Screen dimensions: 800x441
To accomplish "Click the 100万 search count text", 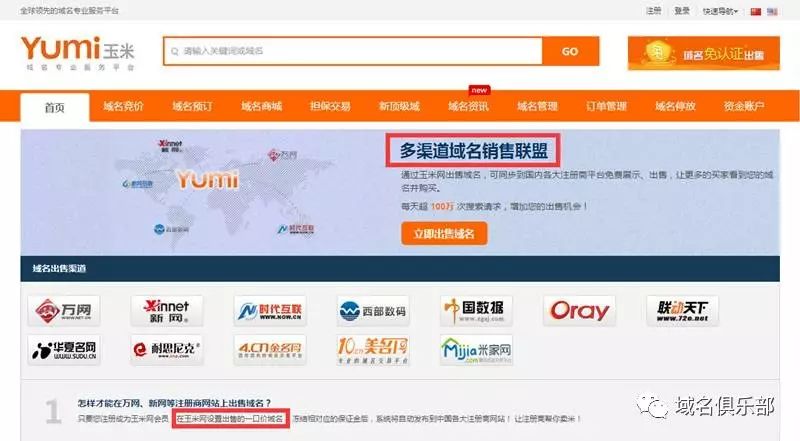I will (x=442, y=206).
